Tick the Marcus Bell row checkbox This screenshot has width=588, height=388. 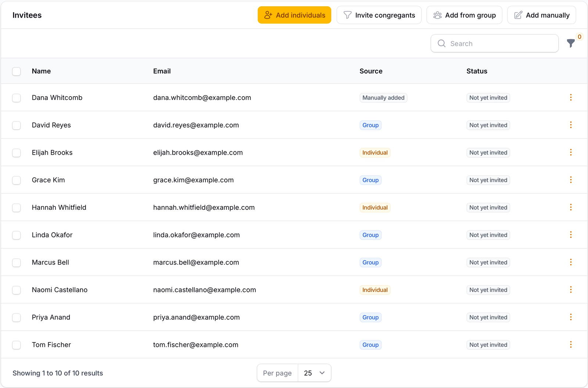[17, 262]
